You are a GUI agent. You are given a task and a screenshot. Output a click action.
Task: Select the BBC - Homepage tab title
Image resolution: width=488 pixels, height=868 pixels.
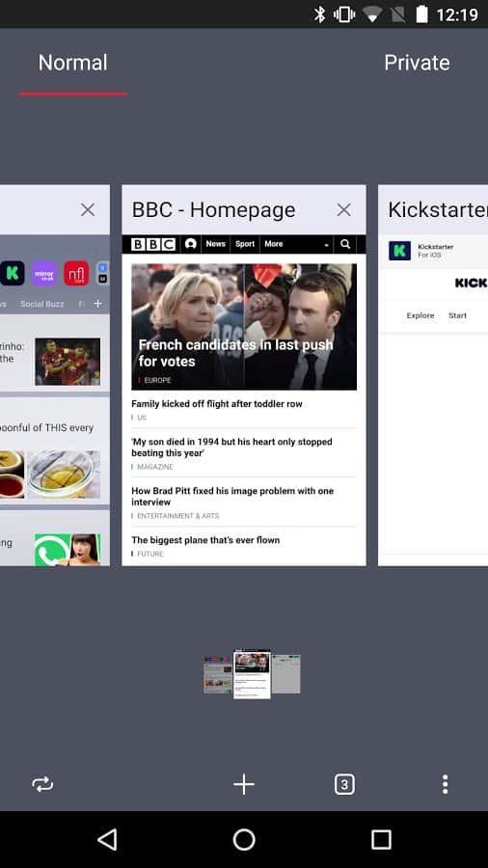(x=213, y=210)
